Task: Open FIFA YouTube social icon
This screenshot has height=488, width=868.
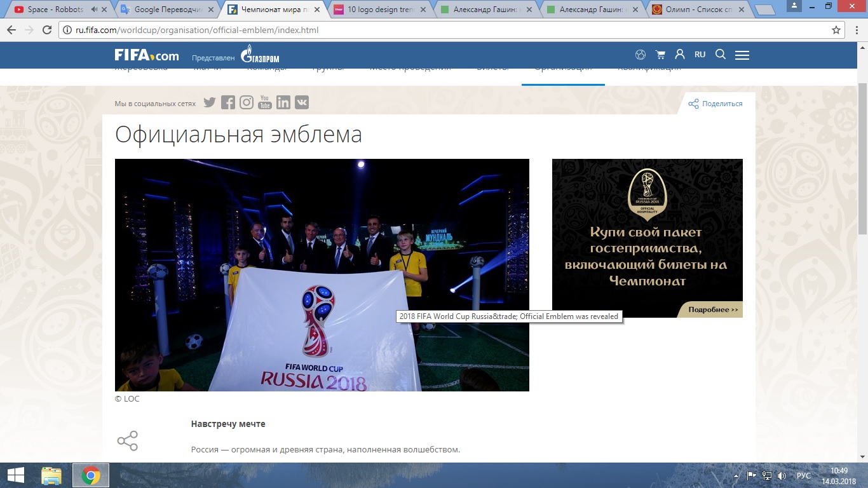Action: (x=265, y=102)
